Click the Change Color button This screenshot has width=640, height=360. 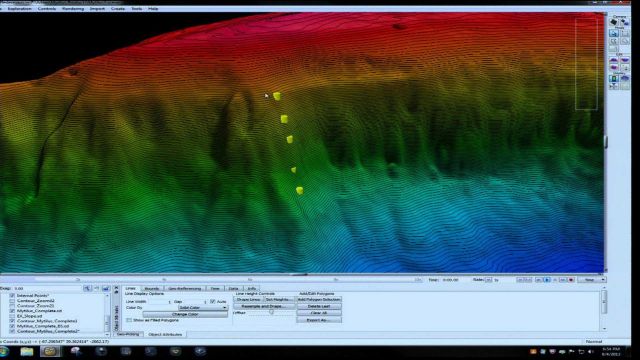tap(185, 314)
